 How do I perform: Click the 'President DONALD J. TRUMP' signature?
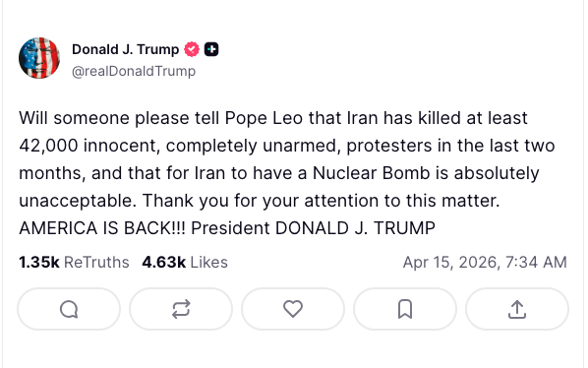tap(313, 228)
